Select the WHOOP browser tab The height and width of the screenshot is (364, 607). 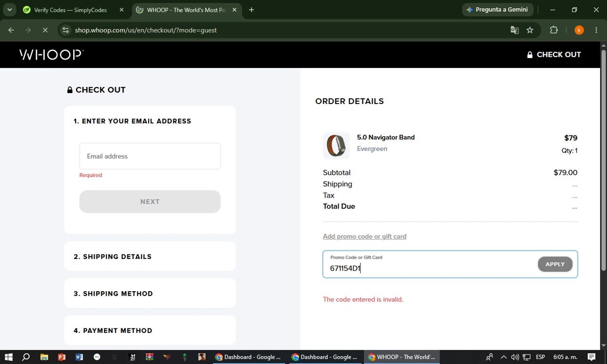[185, 10]
